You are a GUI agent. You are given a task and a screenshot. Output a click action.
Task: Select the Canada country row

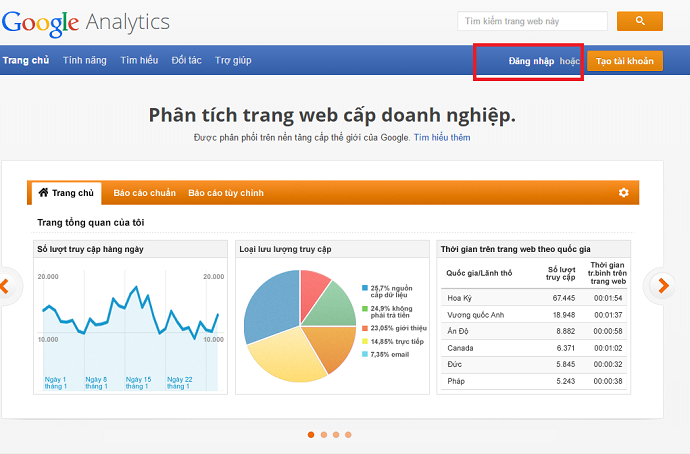(534, 348)
